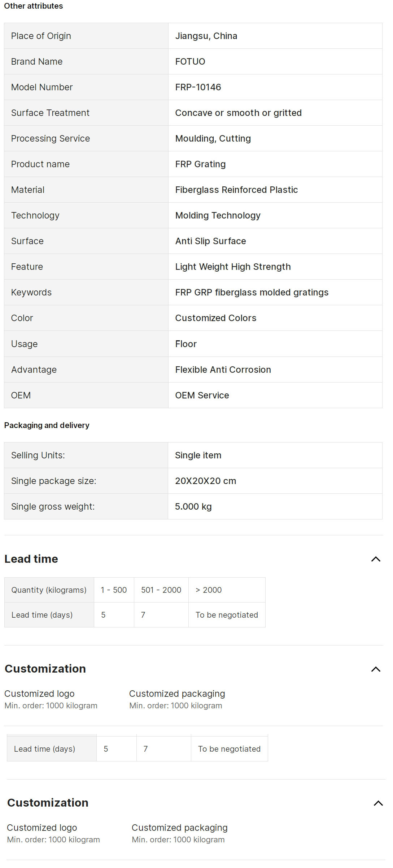The width and height of the screenshot is (393, 868).
Task: Click the OEM Service value cell
Action: 202,396
